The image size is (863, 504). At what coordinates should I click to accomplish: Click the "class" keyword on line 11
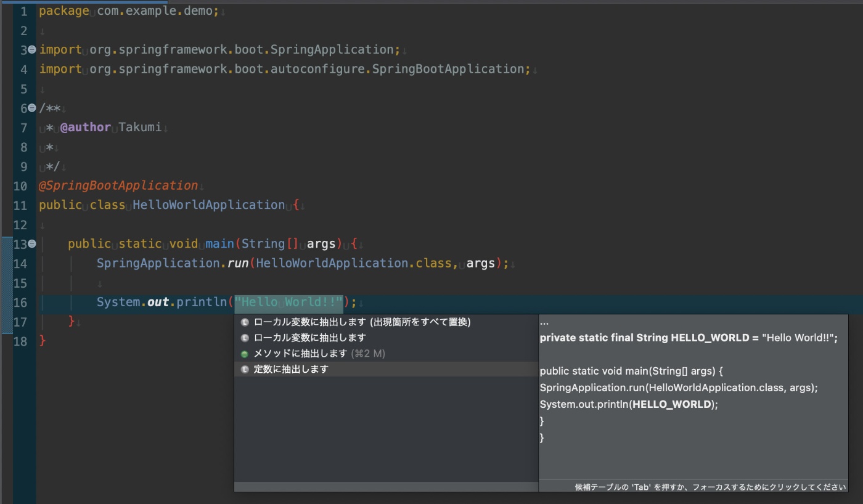tap(107, 205)
